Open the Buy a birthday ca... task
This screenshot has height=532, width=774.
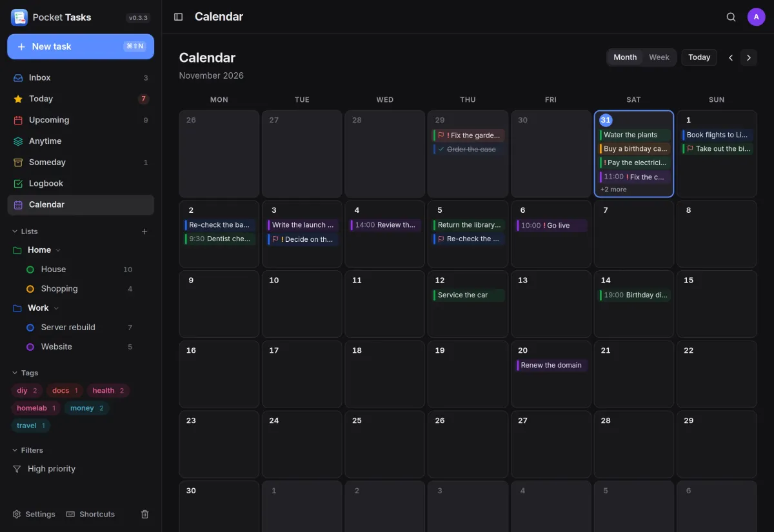pyautogui.click(x=635, y=149)
